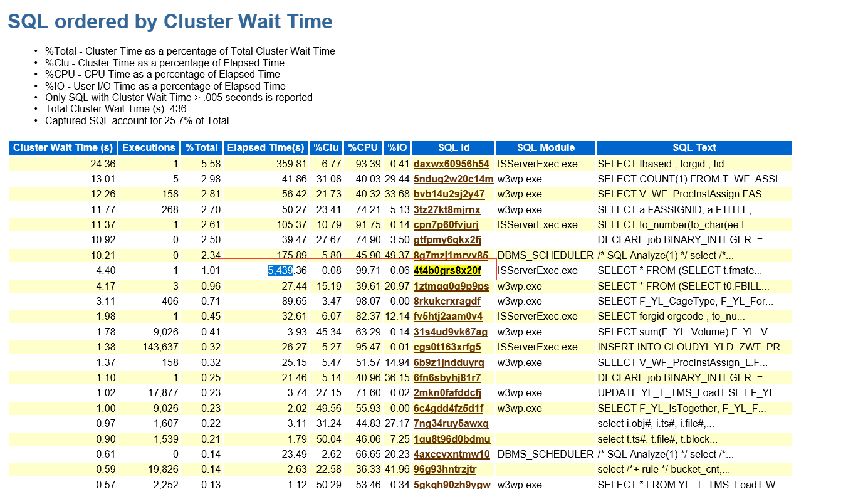Click the 96g93hntrzjtr SQL link
868x489 pixels.
click(x=445, y=470)
